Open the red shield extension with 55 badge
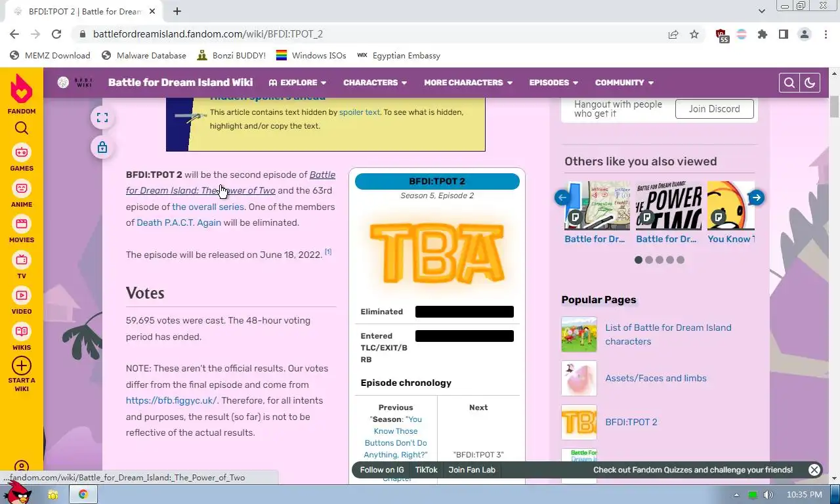 point(721,35)
